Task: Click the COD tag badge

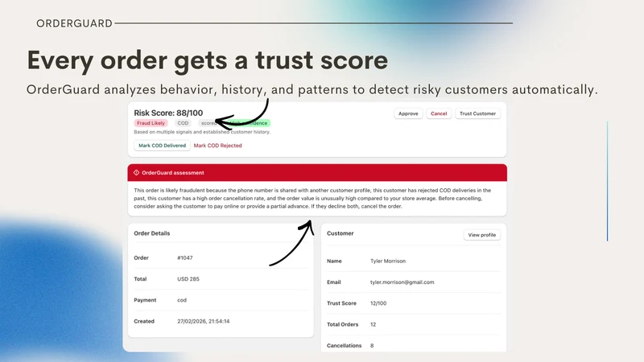Action: pyautogui.click(x=183, y=123)
